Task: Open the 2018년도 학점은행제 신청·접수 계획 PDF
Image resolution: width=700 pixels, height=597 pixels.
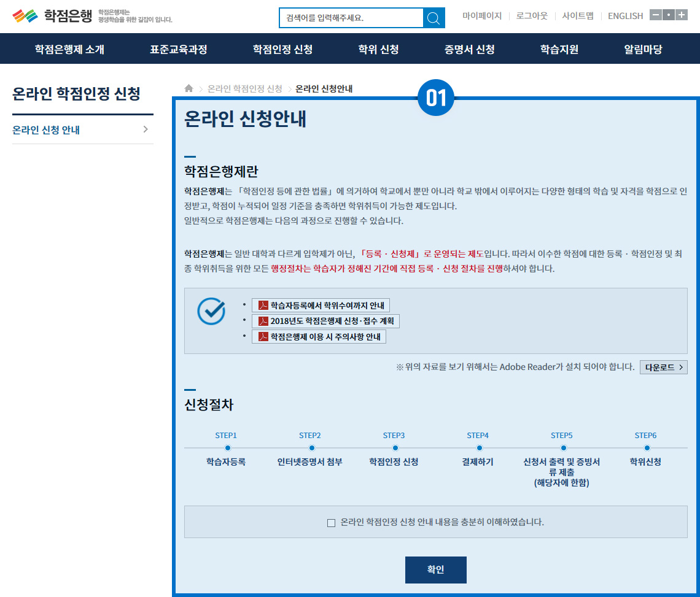Action: (325, 321)
